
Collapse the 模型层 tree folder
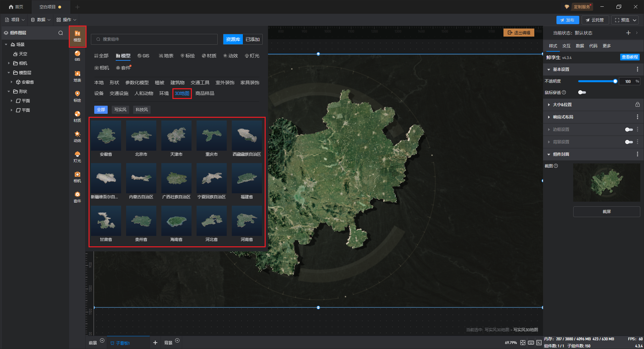coord(9,72)
